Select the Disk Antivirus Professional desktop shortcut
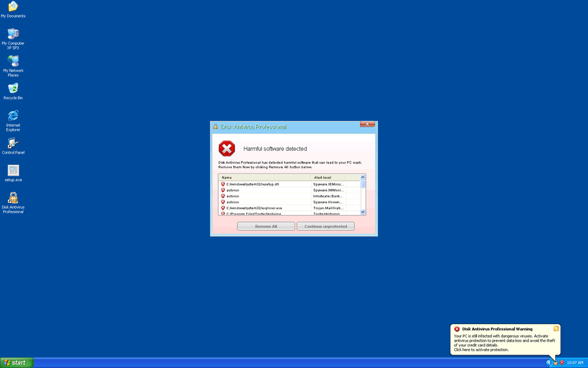588x368 pixels. point(13,198)
